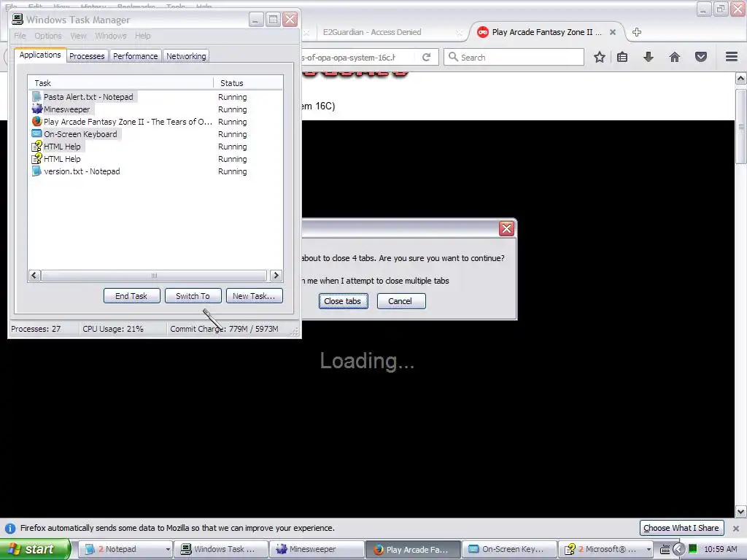
Task: Confirm with Close tabs button
Action: (x=343, y=301)
